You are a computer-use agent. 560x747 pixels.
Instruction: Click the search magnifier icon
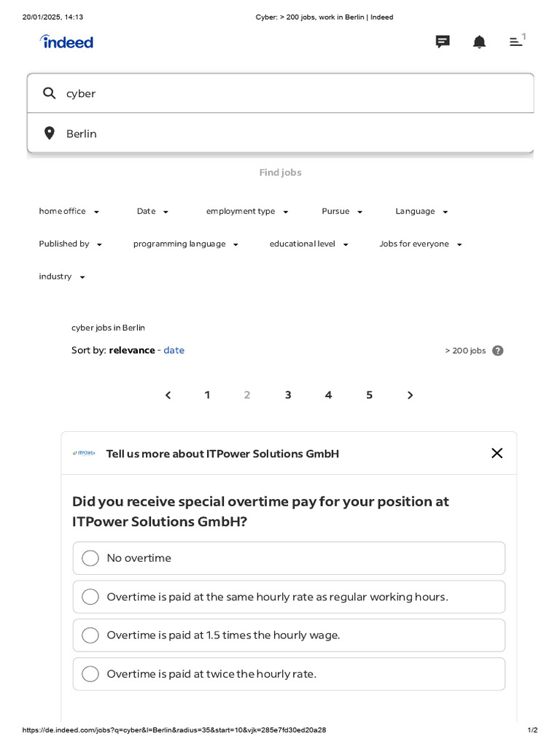click(50, 93)
